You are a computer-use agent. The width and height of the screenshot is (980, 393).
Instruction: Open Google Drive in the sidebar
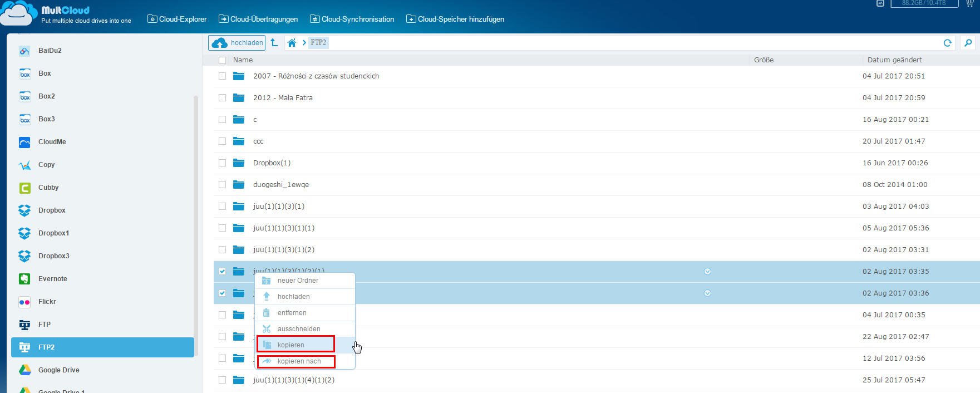58,370
